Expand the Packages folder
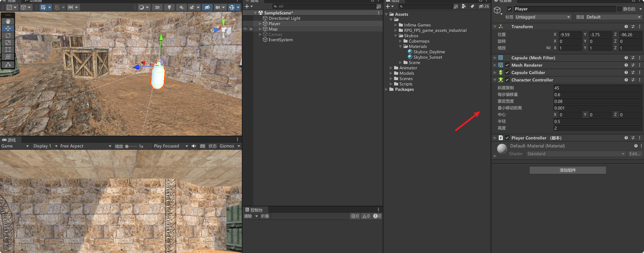The width and height of the screenshot is (644, 253). point(386,89)
